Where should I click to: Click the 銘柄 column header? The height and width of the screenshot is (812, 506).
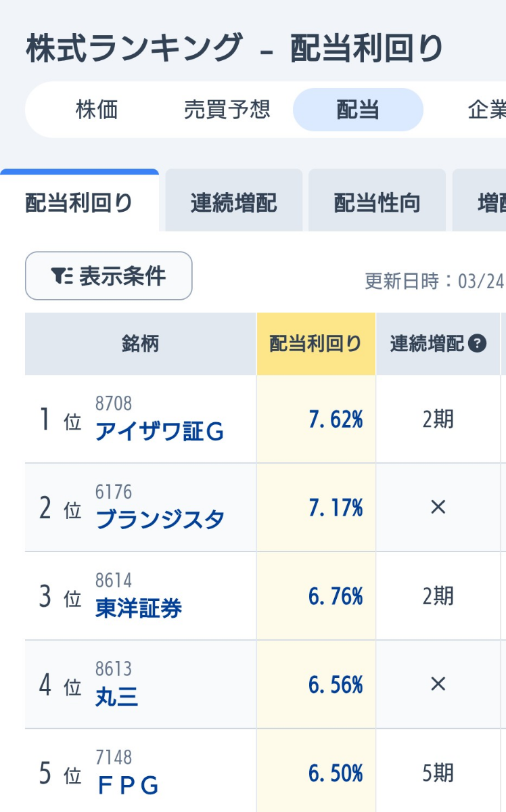point(140,344)
